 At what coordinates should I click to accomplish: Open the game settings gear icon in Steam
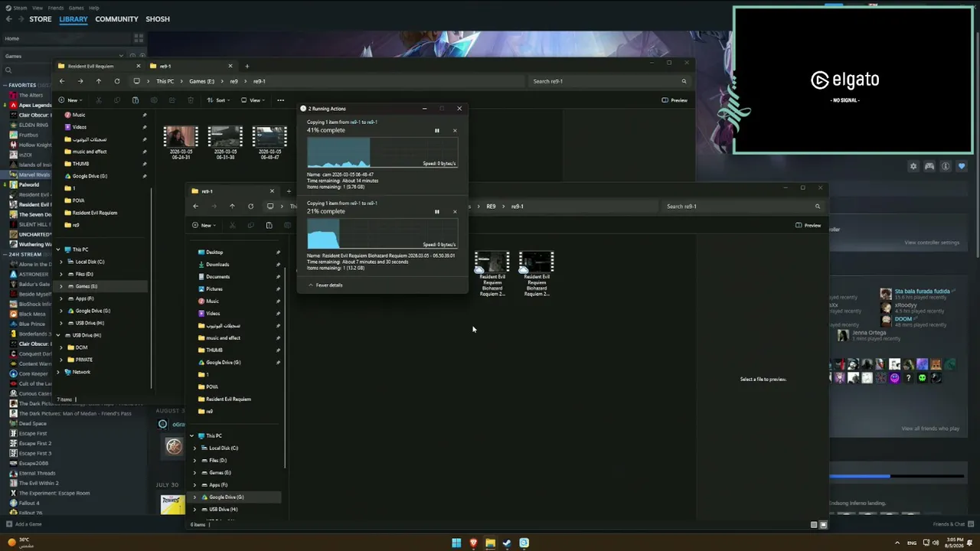coord(913,166)
